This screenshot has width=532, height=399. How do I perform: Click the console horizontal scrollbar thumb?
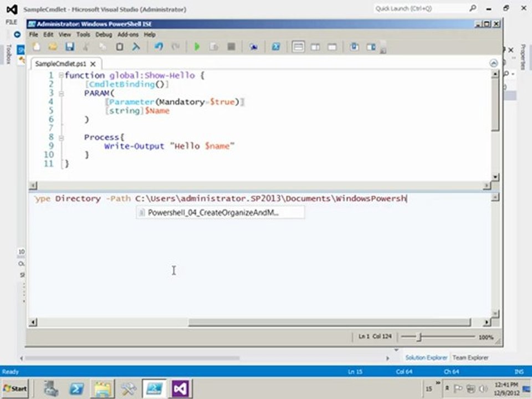point(329,322)
